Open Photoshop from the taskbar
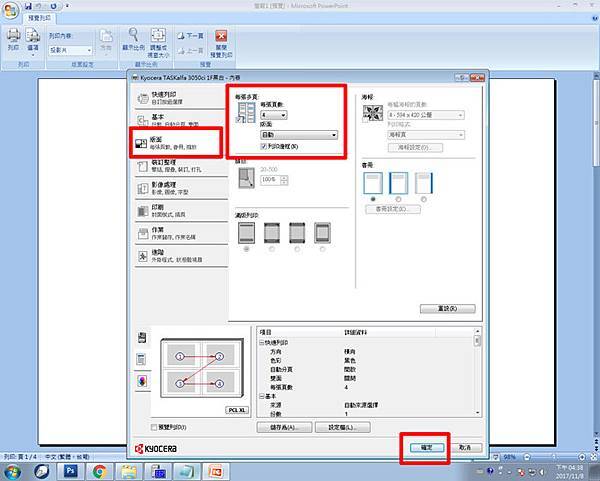The image size is (600, 481). 71,471
